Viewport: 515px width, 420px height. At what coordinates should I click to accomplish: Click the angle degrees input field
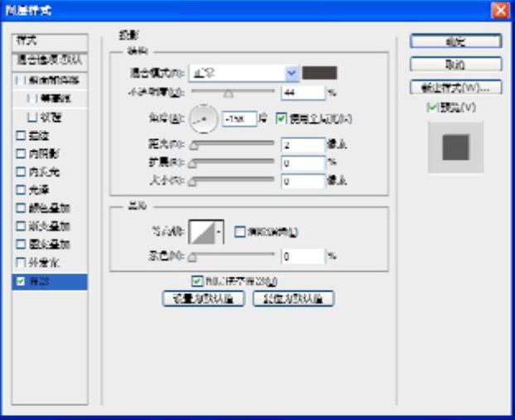[239, 118]
